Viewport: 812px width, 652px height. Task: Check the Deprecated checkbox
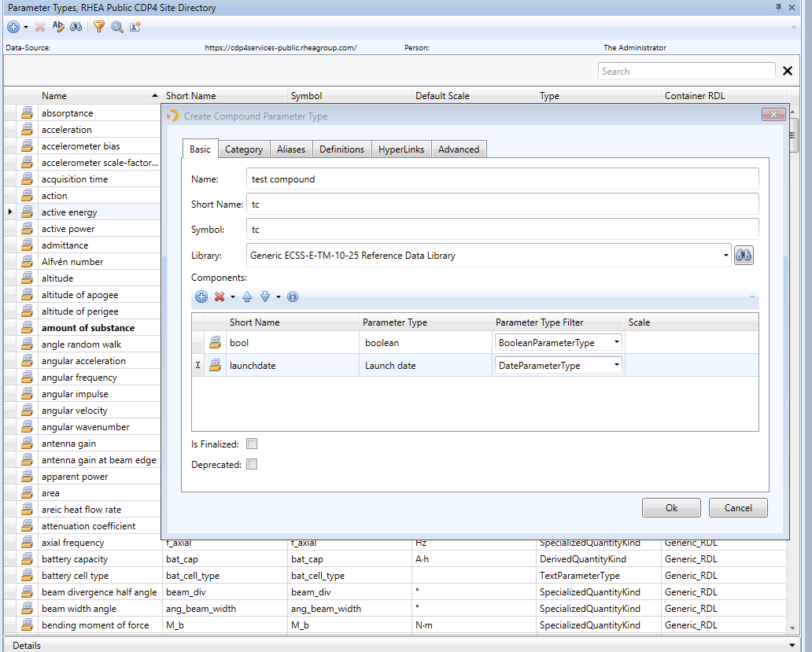point(252,464)
